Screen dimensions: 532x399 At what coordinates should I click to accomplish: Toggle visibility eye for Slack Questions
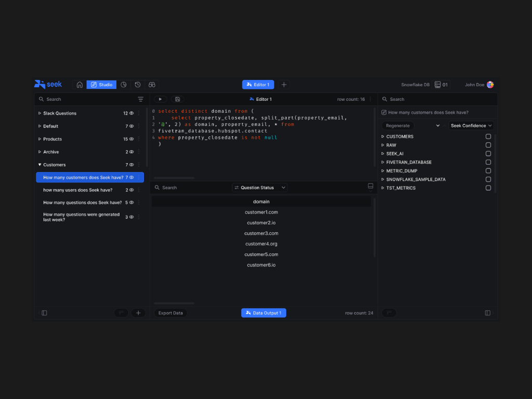tap(131, 113)
